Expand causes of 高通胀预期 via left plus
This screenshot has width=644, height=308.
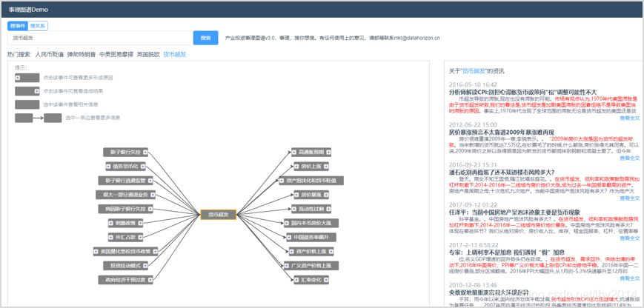click(294, 153)
